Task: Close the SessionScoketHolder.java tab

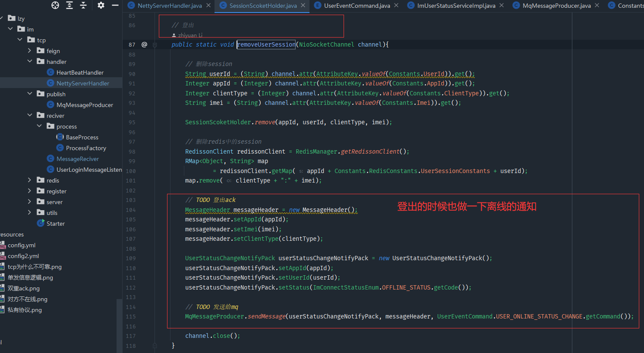Action: [x=303, y=5]
